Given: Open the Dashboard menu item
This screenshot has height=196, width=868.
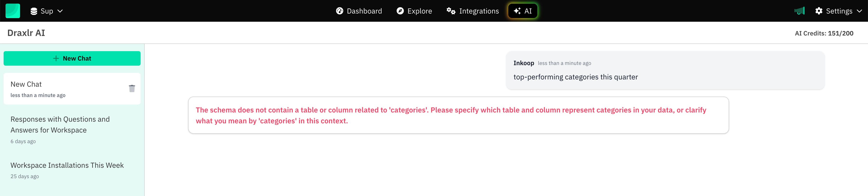Looking at the screenshot, I should (364, 11).
